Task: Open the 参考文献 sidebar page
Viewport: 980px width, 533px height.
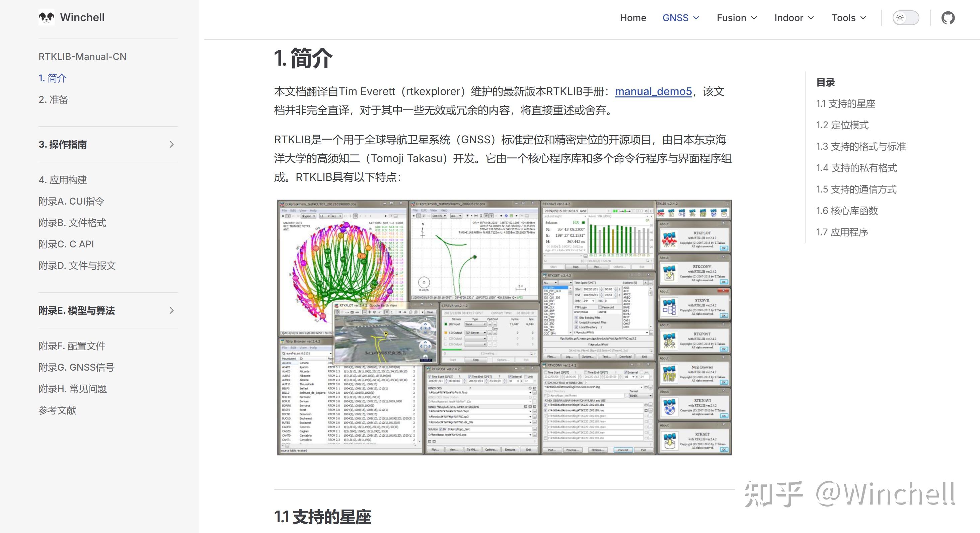Action: 57,410
